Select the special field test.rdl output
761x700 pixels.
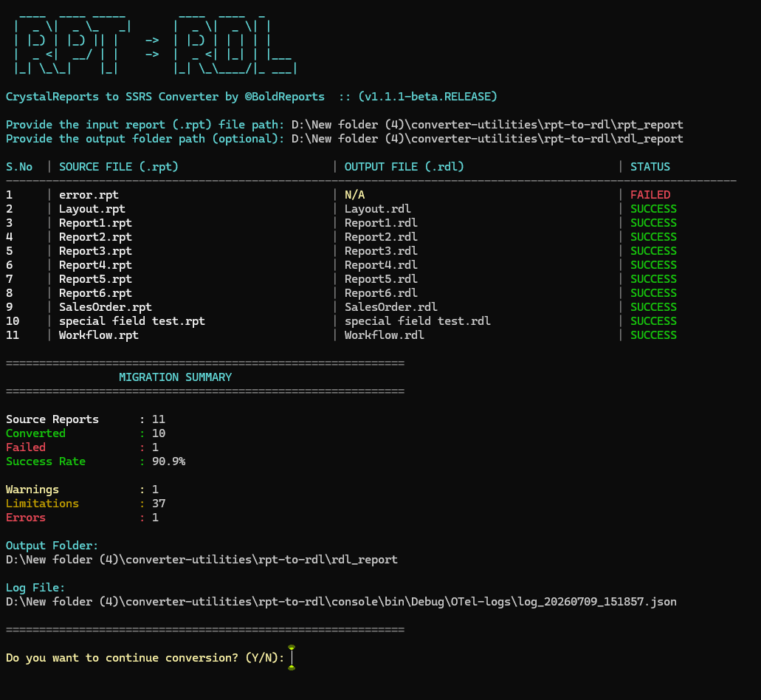(x=417, y=321)
